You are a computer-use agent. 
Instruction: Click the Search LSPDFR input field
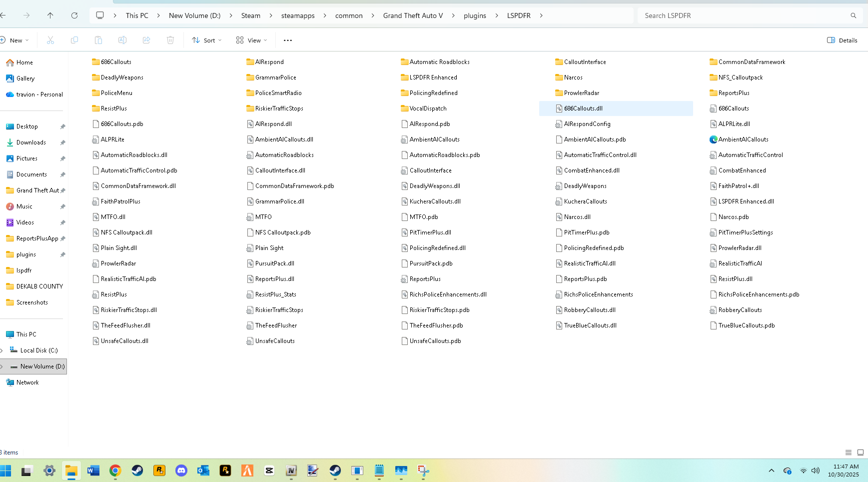coord(745,15)
